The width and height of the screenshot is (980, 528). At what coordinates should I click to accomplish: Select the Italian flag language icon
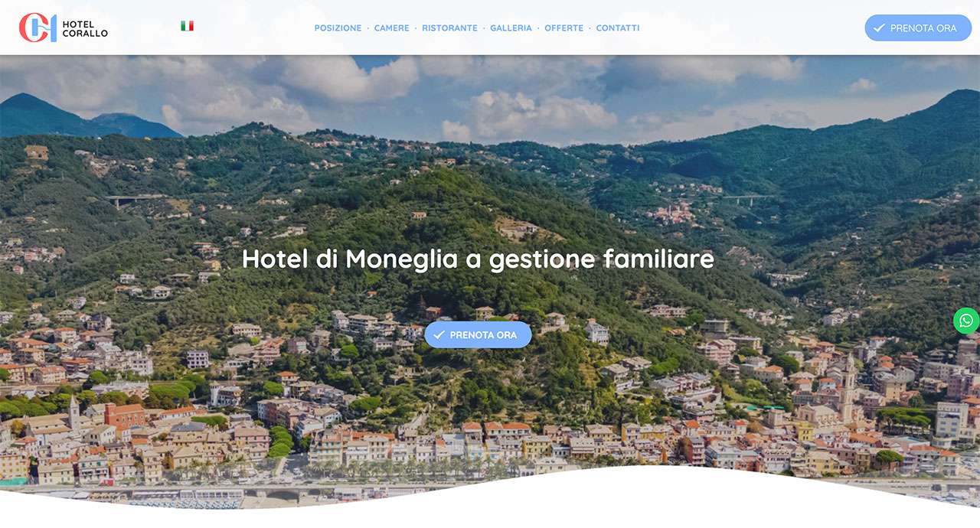click(187, 26)
